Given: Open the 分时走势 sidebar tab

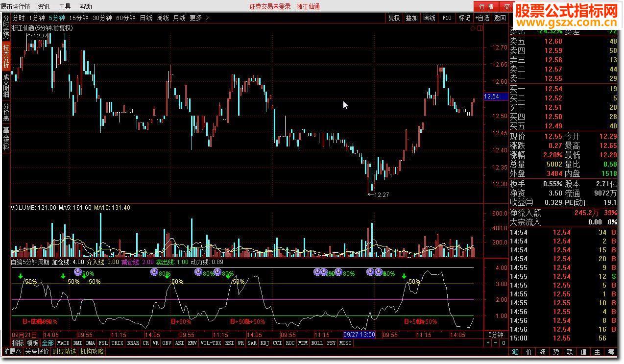Looking at the screenshot, I should [5, 27].
